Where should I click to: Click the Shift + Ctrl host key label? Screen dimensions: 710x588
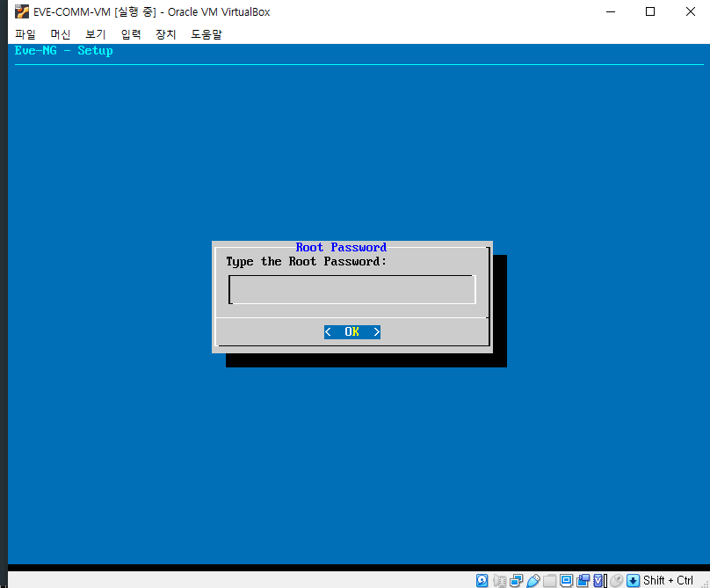click(669, 580)
